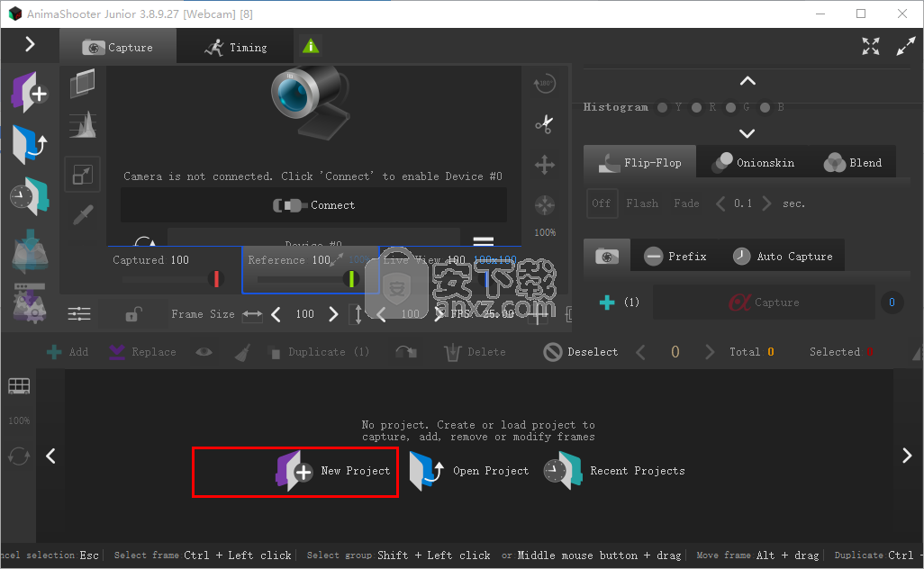Select the Onionskin tab
The width and height of the screenshot is (924, 569).
coord(753,163)
